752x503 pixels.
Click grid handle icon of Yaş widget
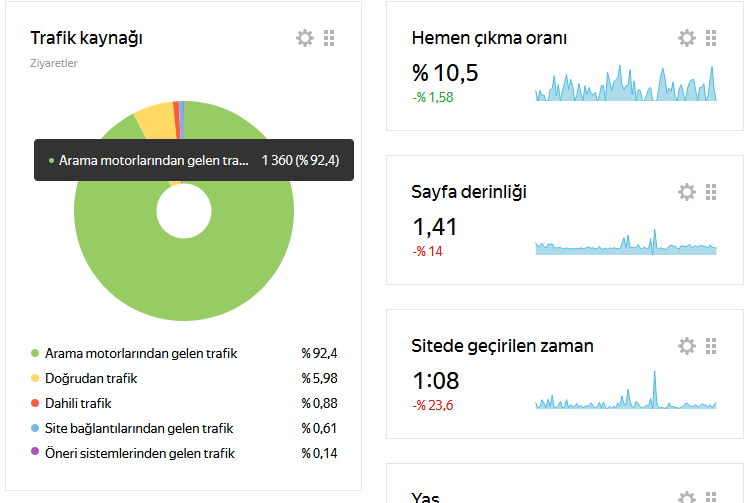pyautogui.click(x=711, y=497)
